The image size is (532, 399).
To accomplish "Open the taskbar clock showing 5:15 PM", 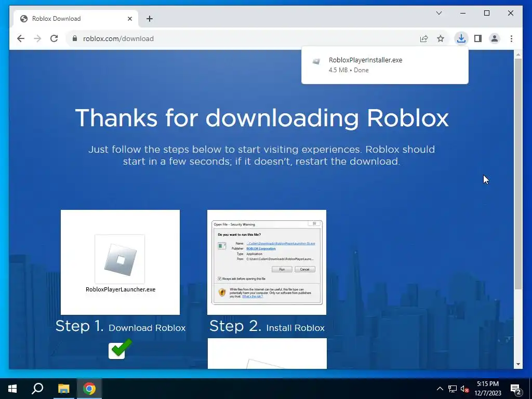I will click(487, 389).
